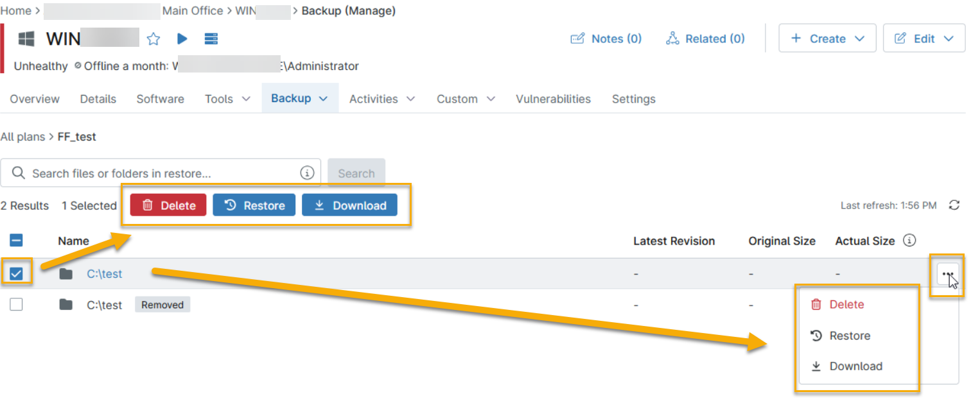This screenshot has width=980, height=403.
Task: Click the blue play icon near device name
Action: (x=182, y=39)
